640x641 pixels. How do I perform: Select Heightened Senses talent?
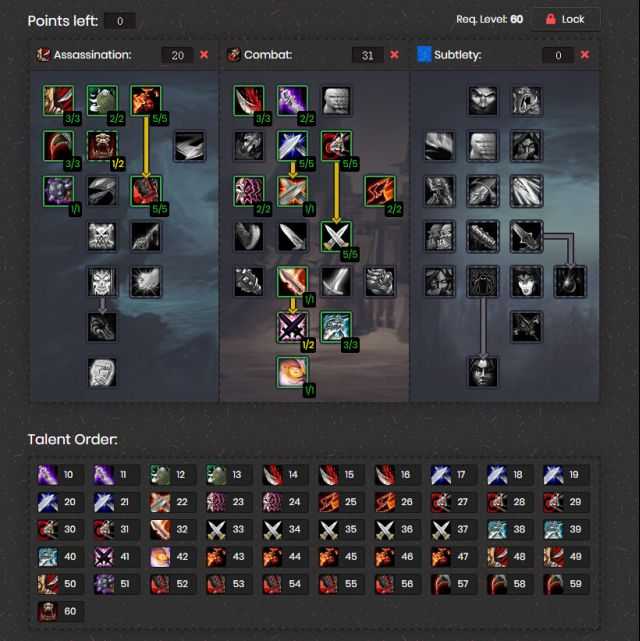pos(439,282)
